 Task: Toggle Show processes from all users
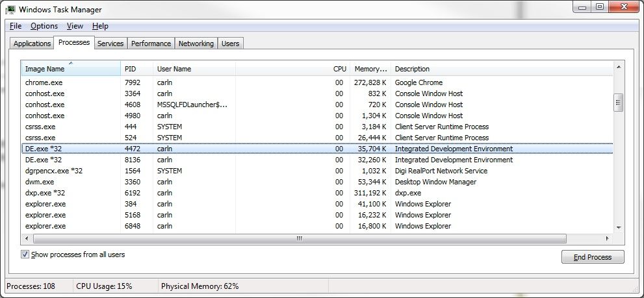(x=25, y=255)
